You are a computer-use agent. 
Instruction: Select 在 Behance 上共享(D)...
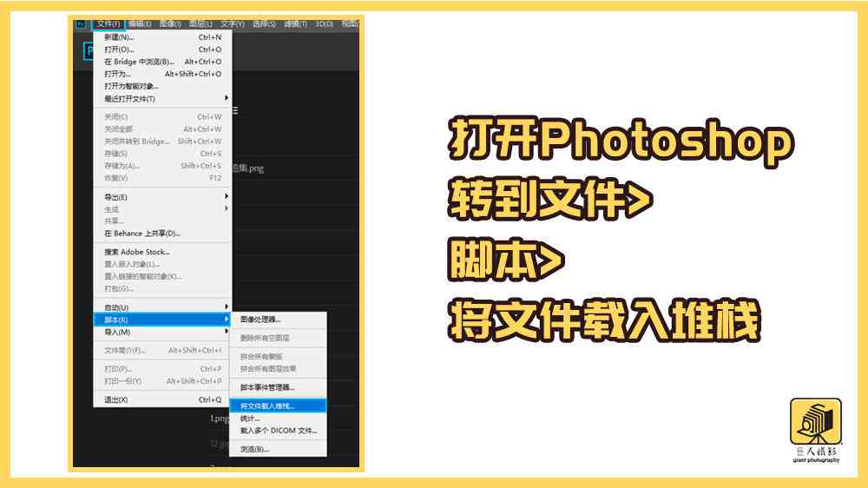(x=163, y=234)
